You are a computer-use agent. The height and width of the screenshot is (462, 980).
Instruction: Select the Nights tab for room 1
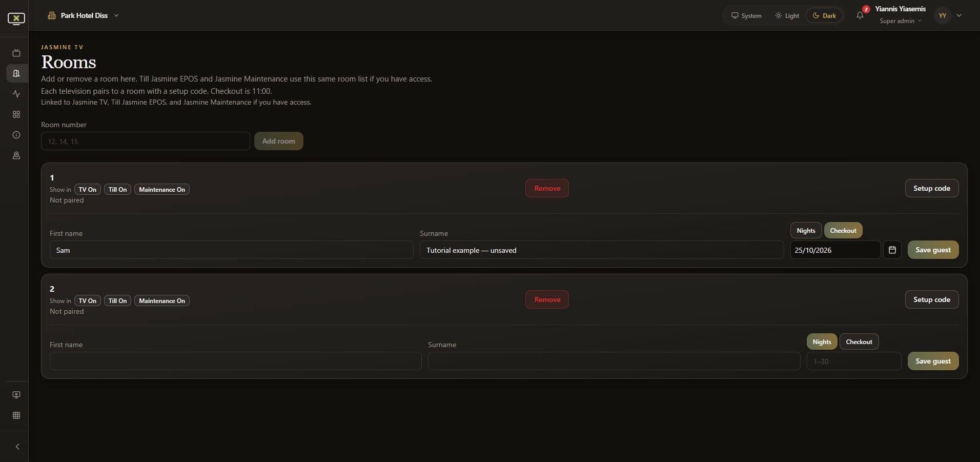tap(806, 231)
